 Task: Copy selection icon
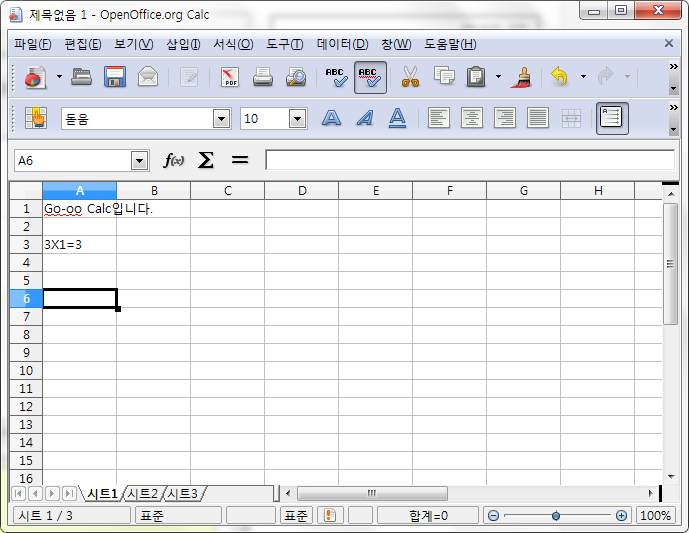(444, 76)
